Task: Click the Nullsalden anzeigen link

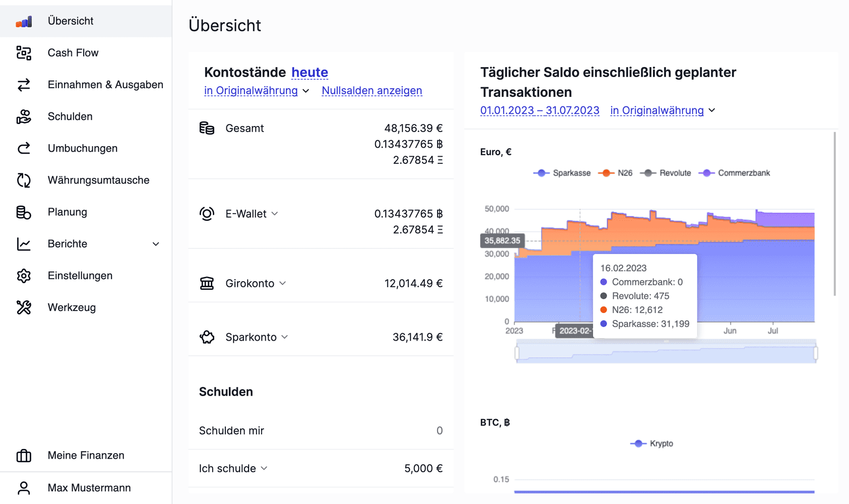Action: 372,91
